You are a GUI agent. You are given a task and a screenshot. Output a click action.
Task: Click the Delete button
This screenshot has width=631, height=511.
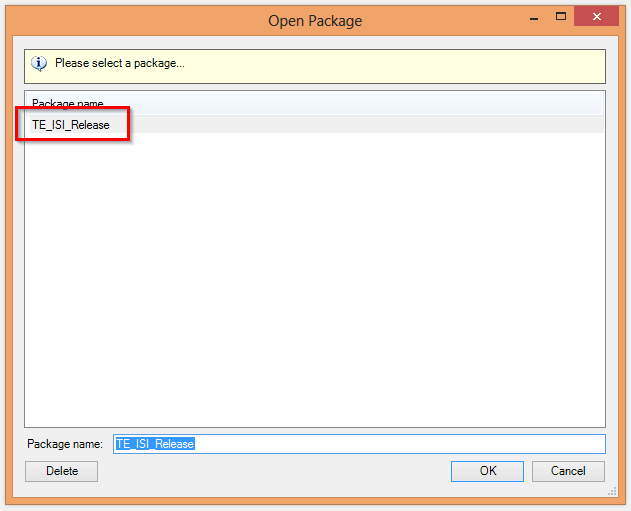coord(61,471)
